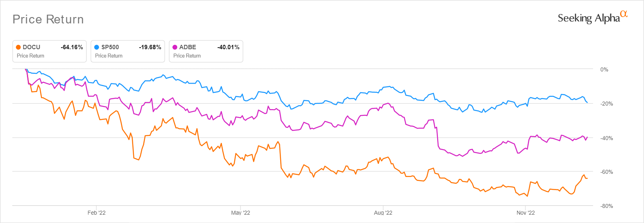Click the Price Return chart title
This screenshot has width=644, height=223.
pyautogui.click(x=48, y=19)
